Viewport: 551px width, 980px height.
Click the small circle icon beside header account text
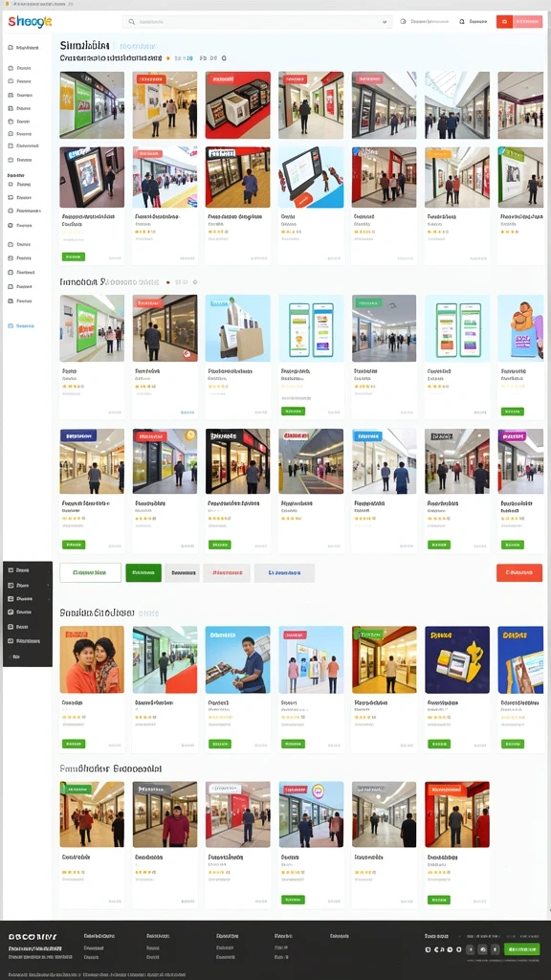403,21
